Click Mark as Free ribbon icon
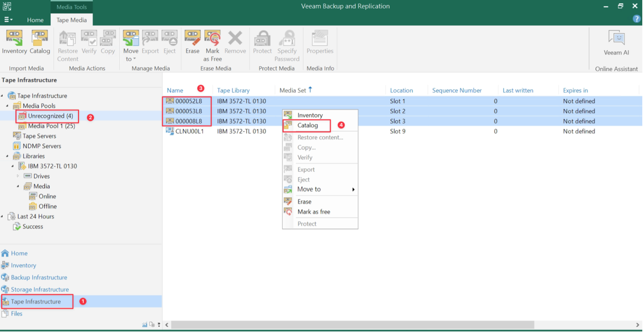The width and height of the screenshot is (644, 333). coord(213,46)
